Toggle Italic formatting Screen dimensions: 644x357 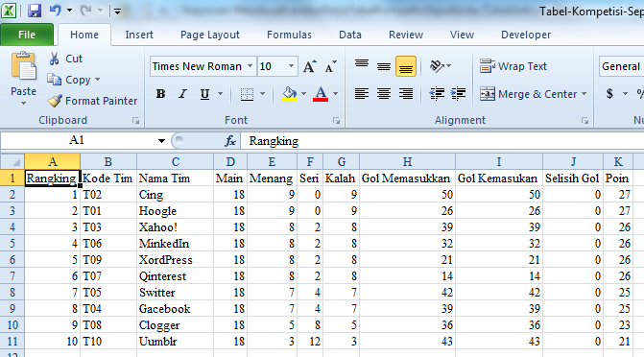182,94
